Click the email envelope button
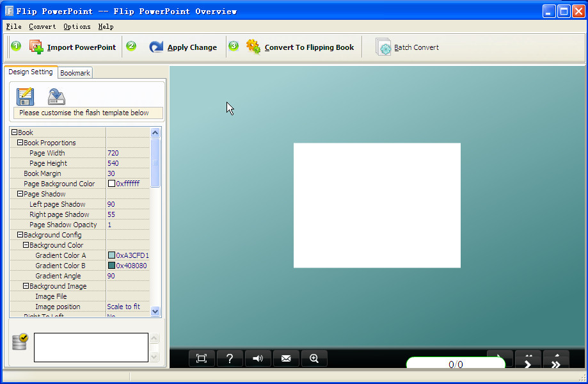The height and width of the screenshot is (384, 588). tap(286, 358)
